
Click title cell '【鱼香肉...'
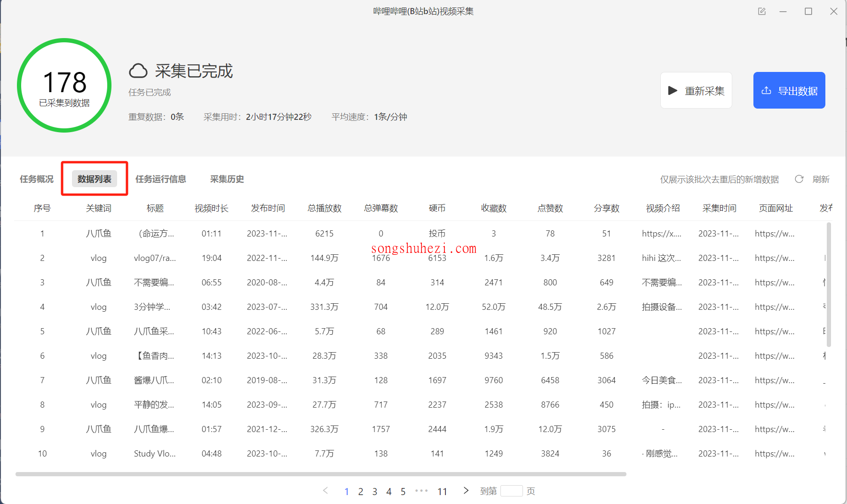click(x=154, y=356)
